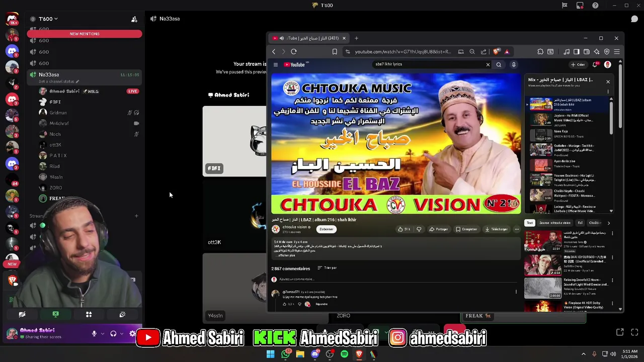This screenshot has width=644, height=362.
Task: Open the T'600 server dropdown menu
Action: coord(48,19)
